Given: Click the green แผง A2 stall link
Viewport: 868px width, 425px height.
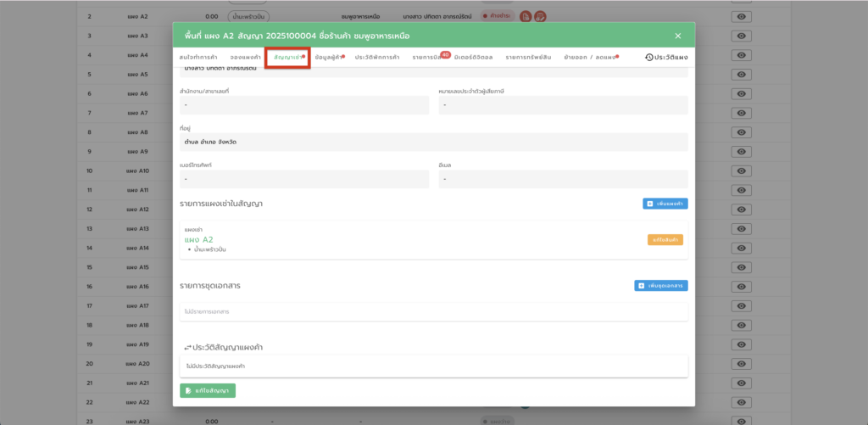Looking at the screenshot, I should [198, 240].
